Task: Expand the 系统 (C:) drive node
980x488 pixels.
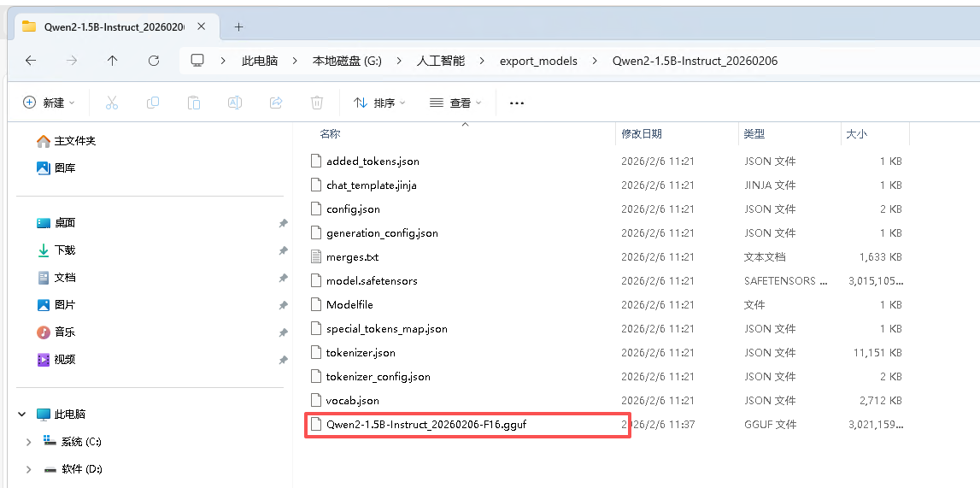Action: pos(29,442)
